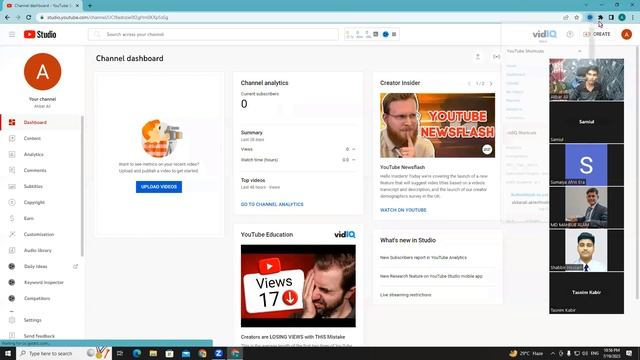
Task: Click the Task View taskbar icon
Action: click(x=120, y=353)
